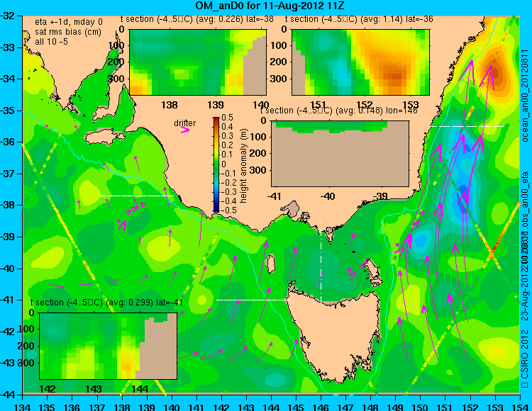Open the t section lat=-41 inset plot
The image size is (532, 411).
click(x=108, y=346)
